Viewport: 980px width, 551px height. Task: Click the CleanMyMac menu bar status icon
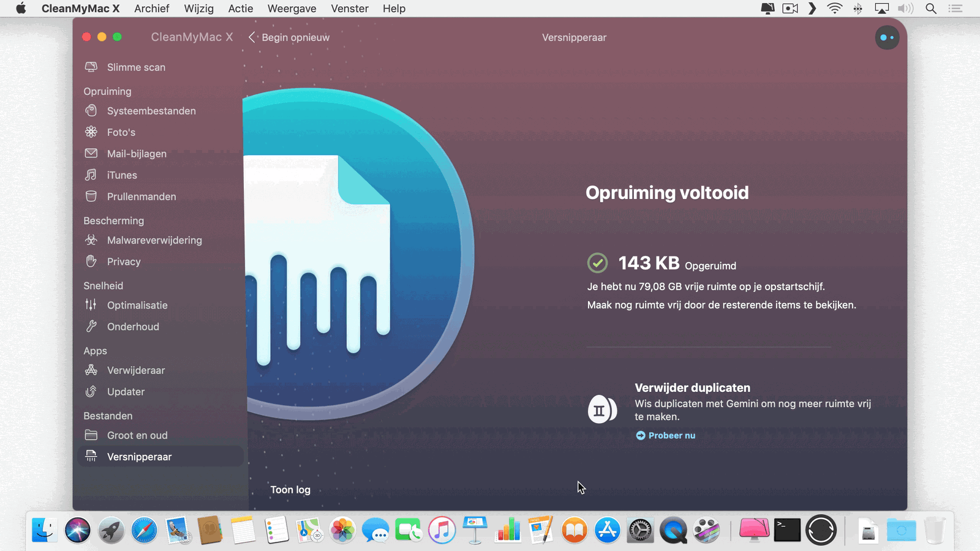[767, 9]
